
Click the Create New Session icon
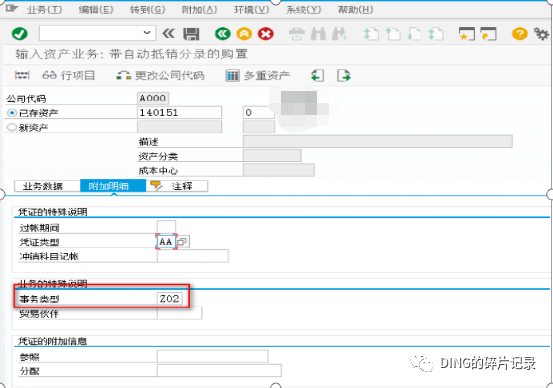(467, 34)
